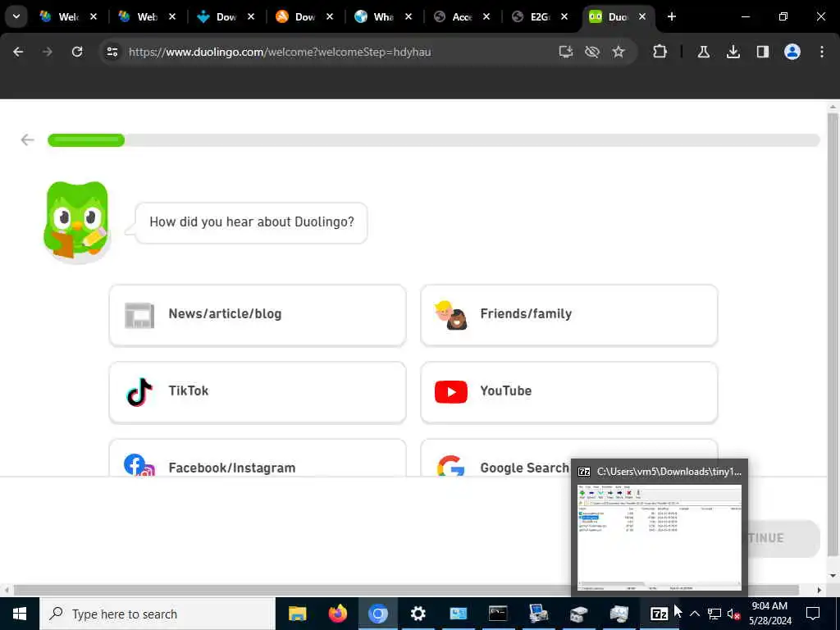Select the News/article/blog option
This screenshot has width=840, height=630.
click(257, 314)
